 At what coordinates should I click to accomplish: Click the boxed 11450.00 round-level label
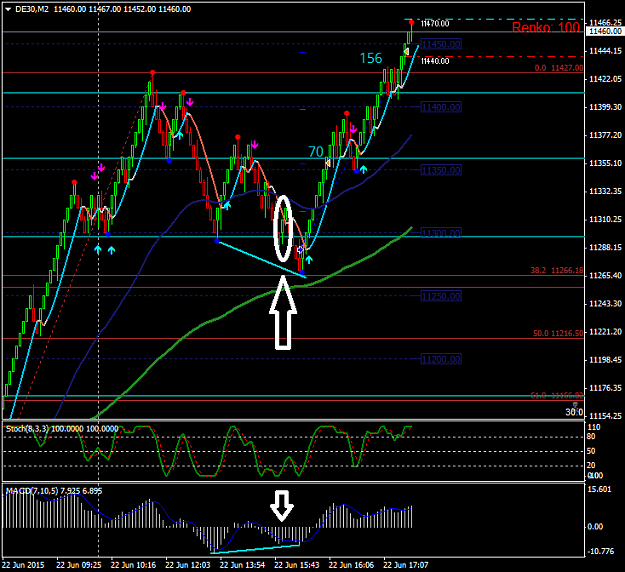point(441,44)
